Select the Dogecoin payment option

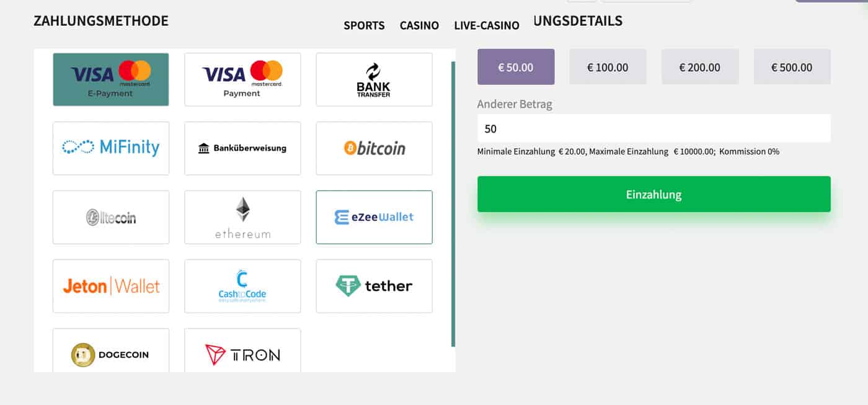(x=111, y=350)
